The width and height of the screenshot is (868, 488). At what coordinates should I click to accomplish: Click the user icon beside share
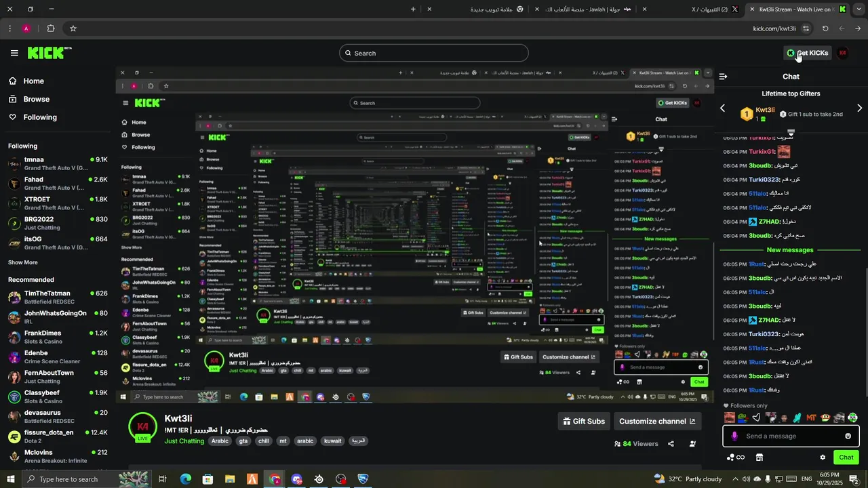[x=692, y=444]
